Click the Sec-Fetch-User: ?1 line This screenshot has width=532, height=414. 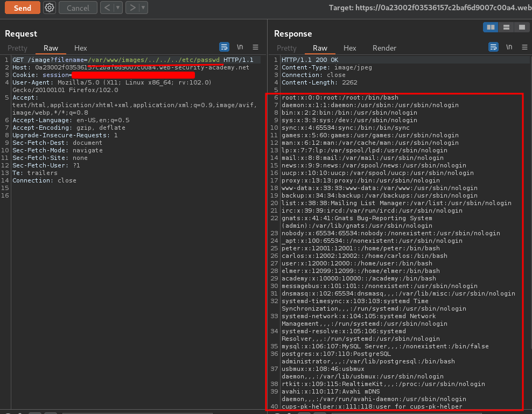pos(46,165)
